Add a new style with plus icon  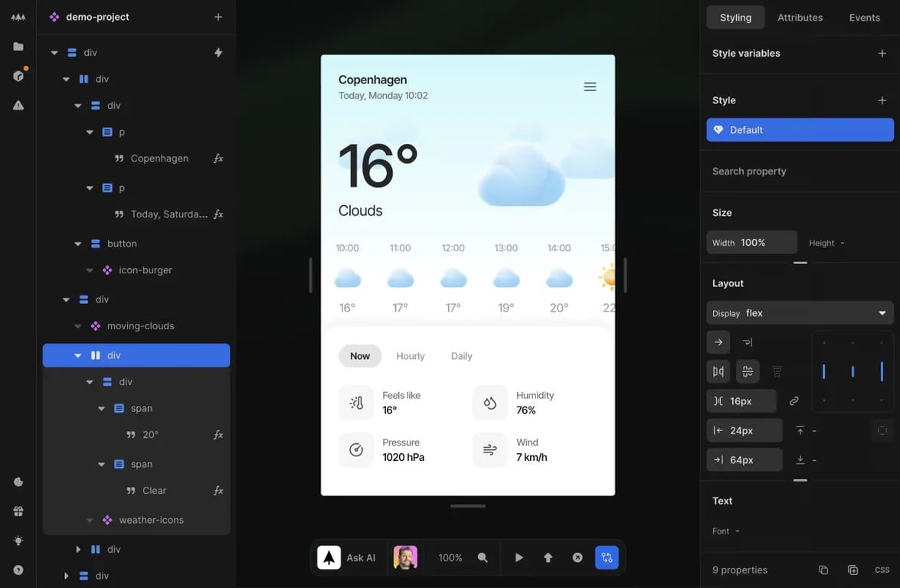[882, 100]
